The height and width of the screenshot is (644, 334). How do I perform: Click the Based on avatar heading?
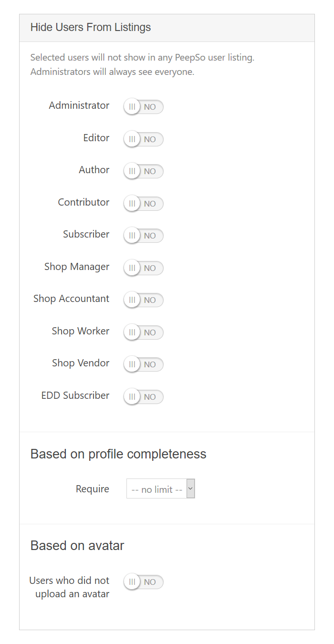point(77,545)
